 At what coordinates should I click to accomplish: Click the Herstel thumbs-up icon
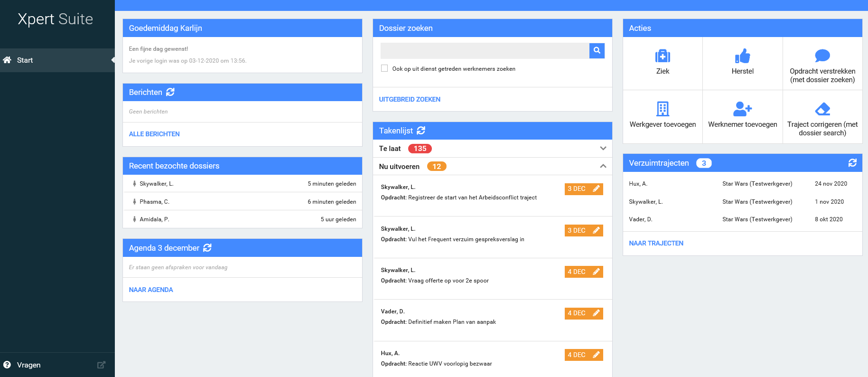742,57
